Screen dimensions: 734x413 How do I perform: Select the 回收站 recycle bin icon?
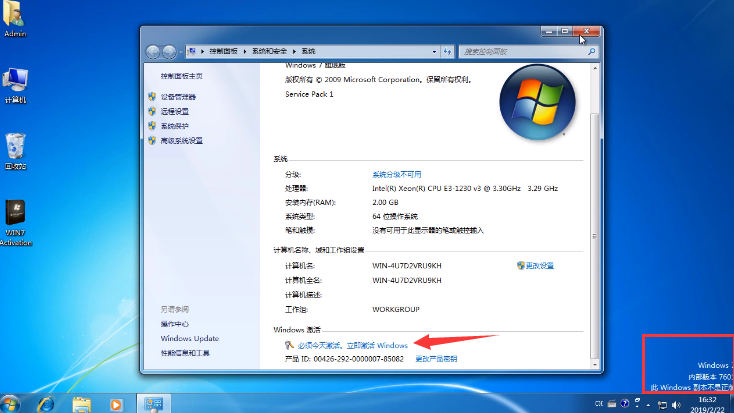(x=15, y=152)
